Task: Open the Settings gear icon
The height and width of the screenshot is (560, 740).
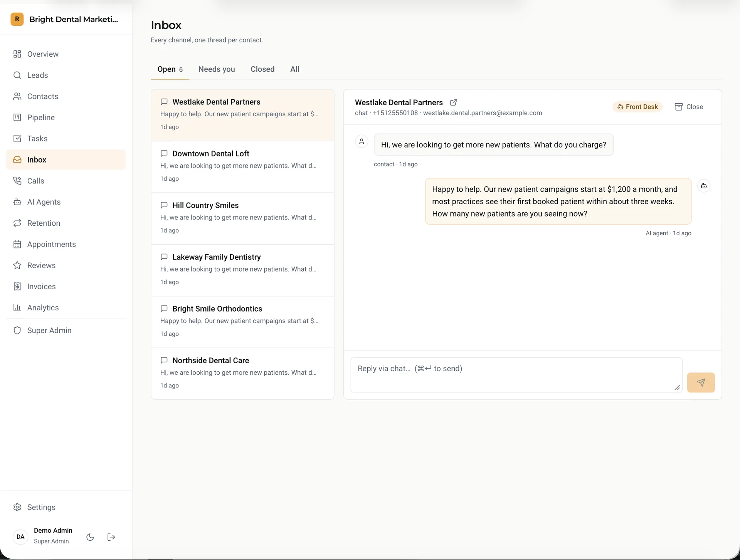Action: coord(17,507)
